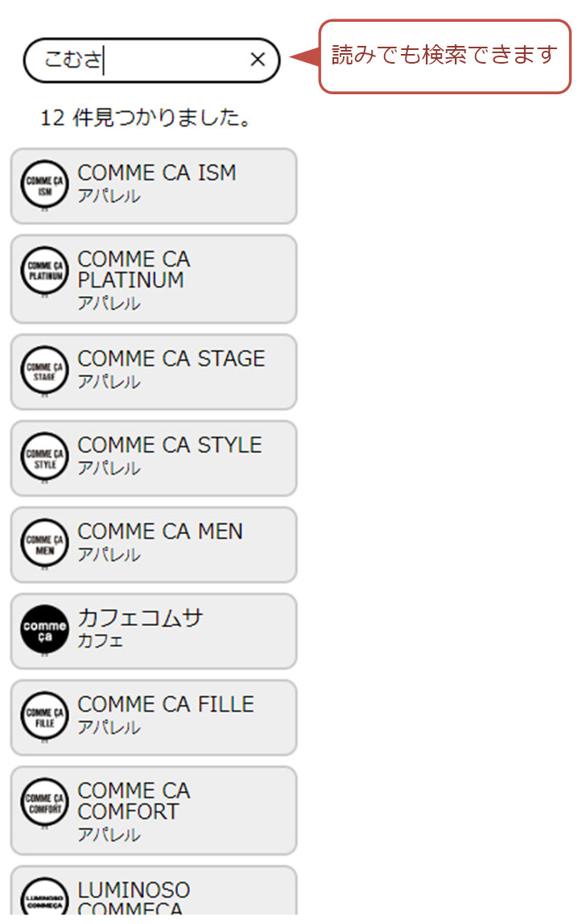Screen dimensions: 582x924
Task: Open the COMME CA ISM brand name
Action: coord(157,173)
